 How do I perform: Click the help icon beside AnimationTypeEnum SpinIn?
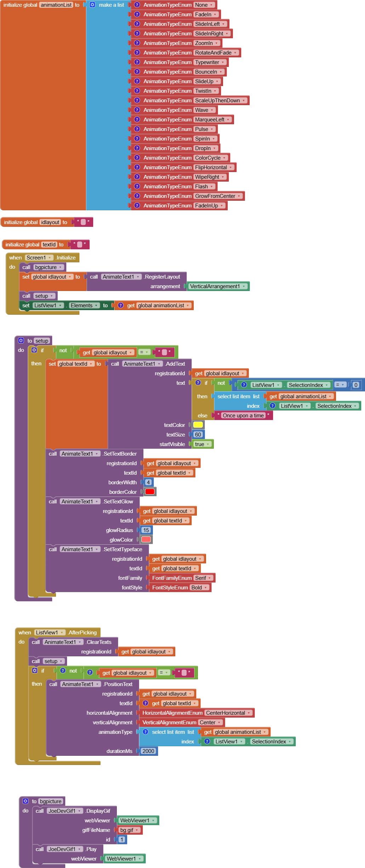coord(137,139)
